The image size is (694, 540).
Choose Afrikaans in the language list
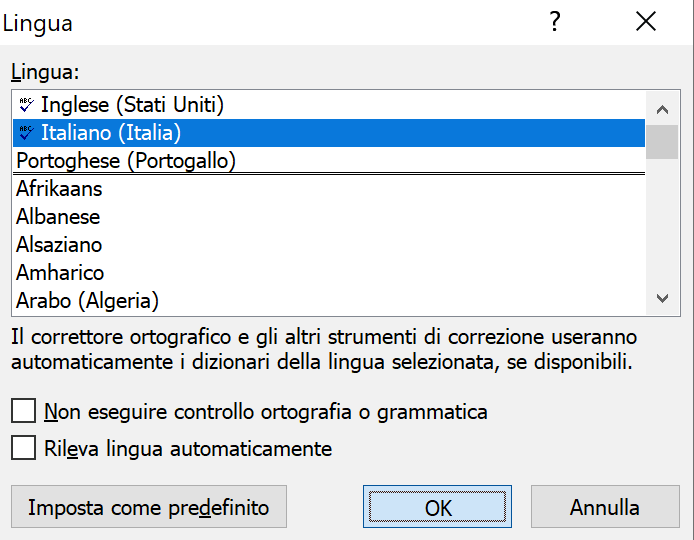[329, 189]
